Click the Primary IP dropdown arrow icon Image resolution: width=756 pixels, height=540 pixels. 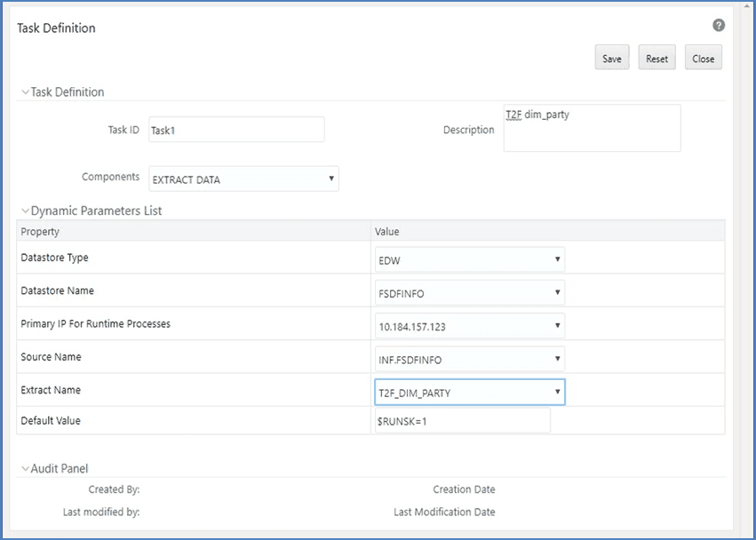tap(560, 325)
